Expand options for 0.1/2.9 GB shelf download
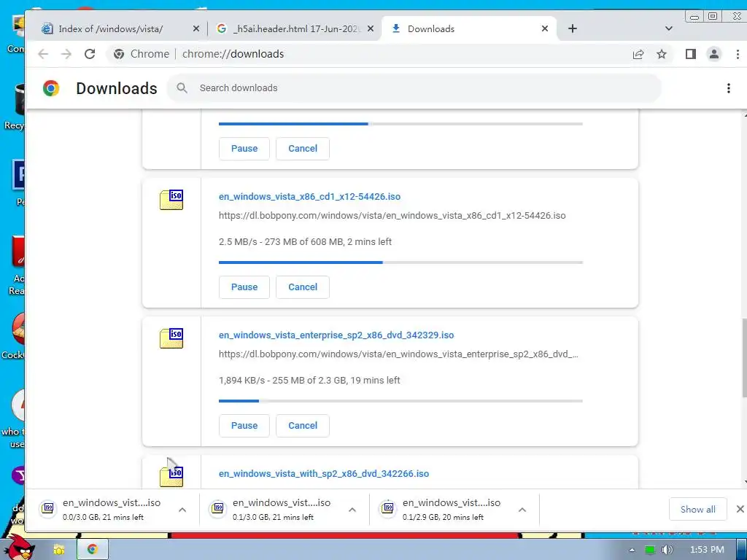Image resolution: width=747 pixels, height=560 pixels. 522,510
